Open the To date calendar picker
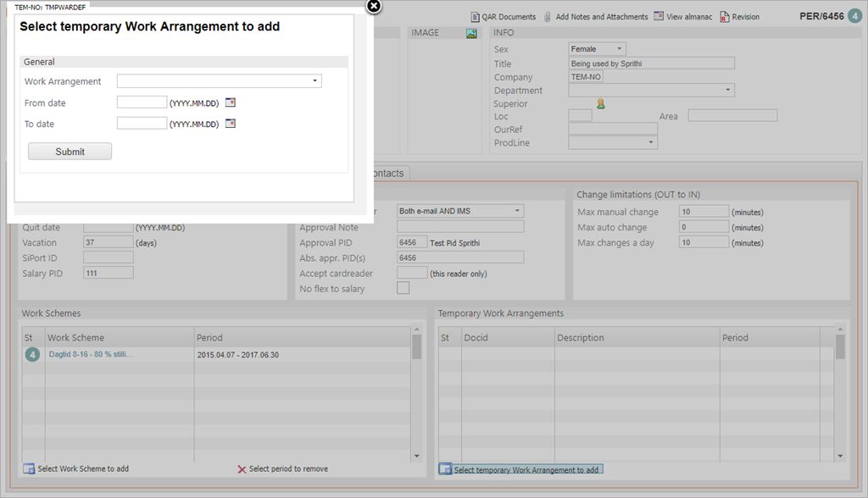The width and height of the screenshot is (868, 498). click(230, 124)
